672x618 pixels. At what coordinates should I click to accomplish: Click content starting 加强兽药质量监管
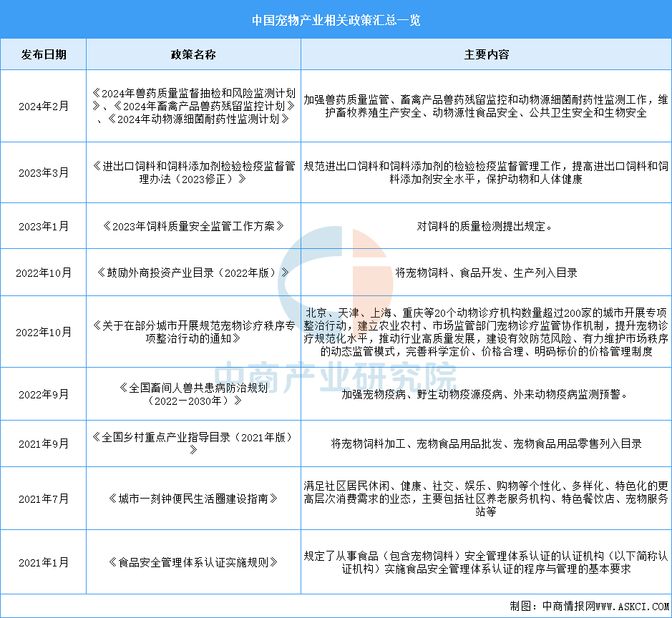click(x=486, y=106)
